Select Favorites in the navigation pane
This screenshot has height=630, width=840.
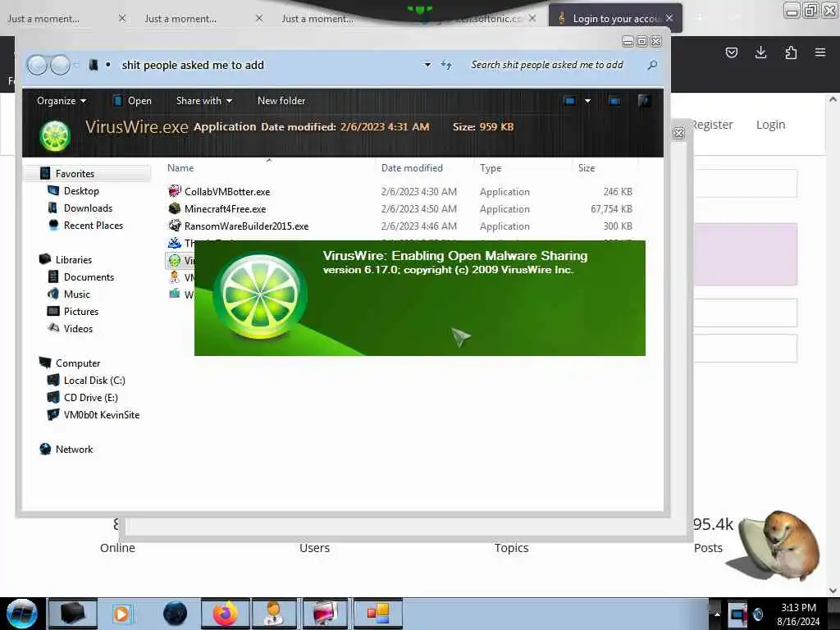point(75,174)
